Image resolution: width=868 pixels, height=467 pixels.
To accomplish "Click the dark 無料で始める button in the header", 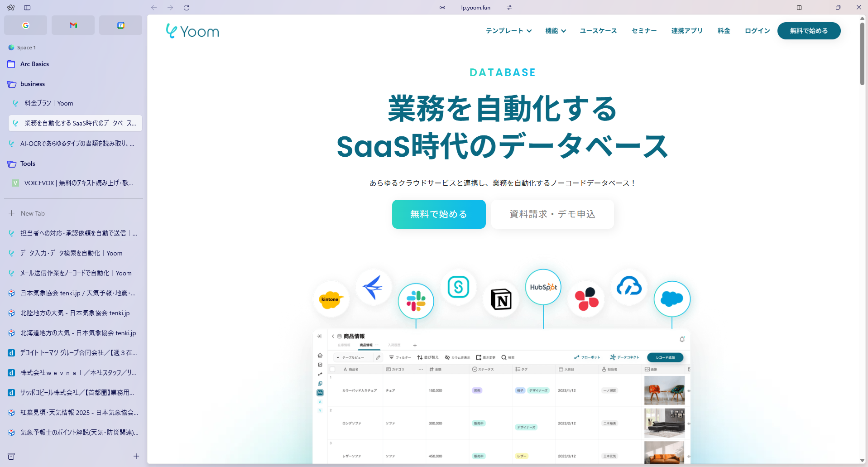I will pyautogui.click(x=809, y=31).
